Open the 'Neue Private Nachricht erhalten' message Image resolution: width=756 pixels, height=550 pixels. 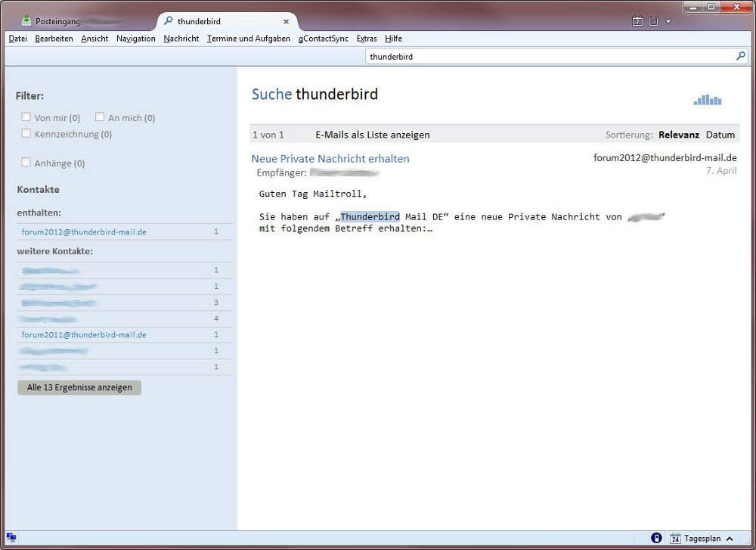click(x=330, y=159)
